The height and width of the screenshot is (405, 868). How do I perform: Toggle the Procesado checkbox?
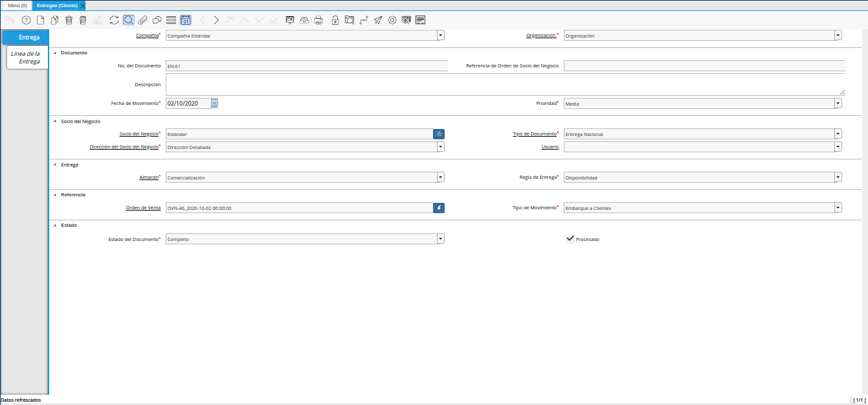(x=570, y=238)
